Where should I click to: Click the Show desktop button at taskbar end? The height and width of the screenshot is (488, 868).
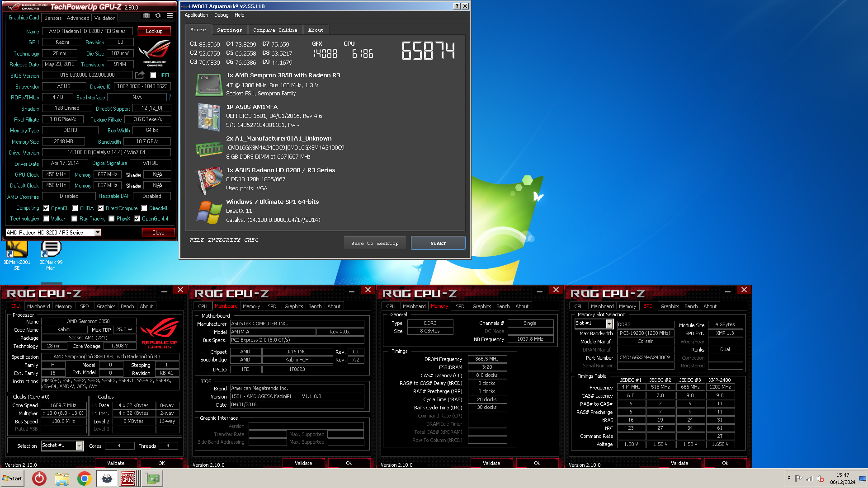(863, 479)
